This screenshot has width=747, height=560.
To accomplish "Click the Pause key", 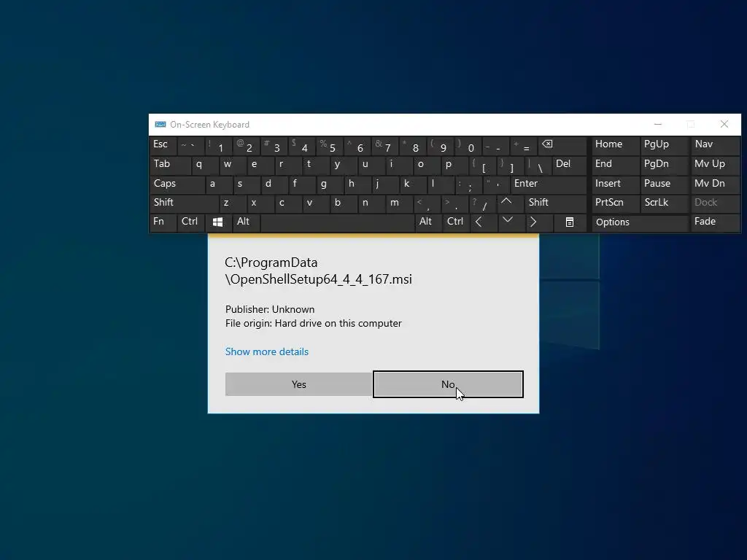I will [x=664, y=184].
